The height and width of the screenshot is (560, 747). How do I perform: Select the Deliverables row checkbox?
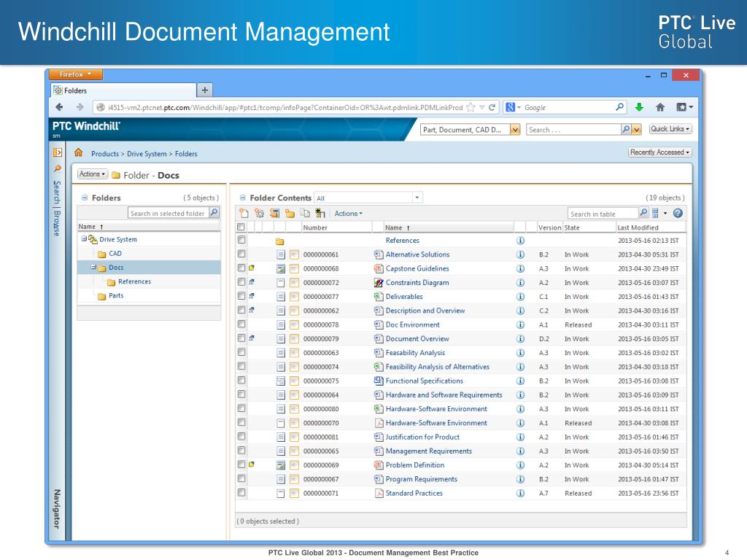(x=241, y=296)
